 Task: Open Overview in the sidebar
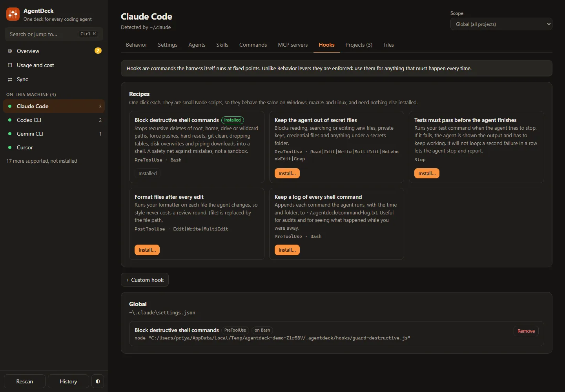click(x=54, y=51)
